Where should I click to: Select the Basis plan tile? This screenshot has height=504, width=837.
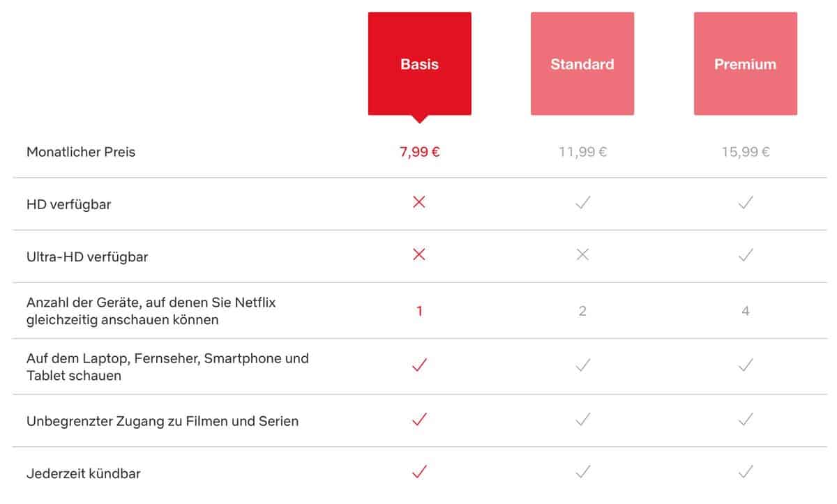[x=419, y=64]
